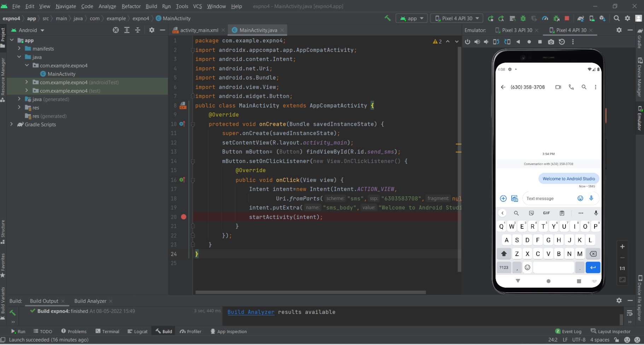Collapse all in Project panel toolbar
The width and height of the screenshot is (644, 345).
(138, 30)
